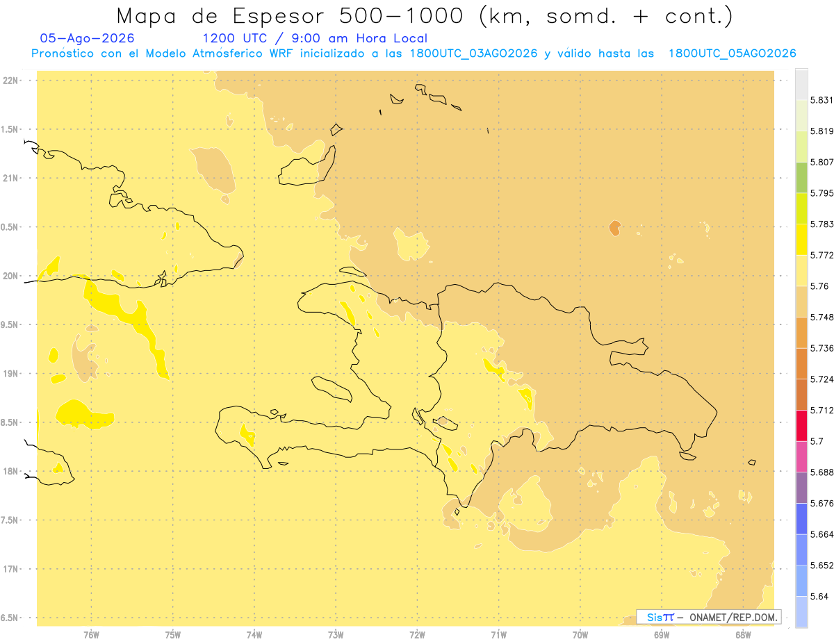The width and height of the screenshot is (834, 644).
Task: Click the latitude label '18N'
Action: point(10,471)
